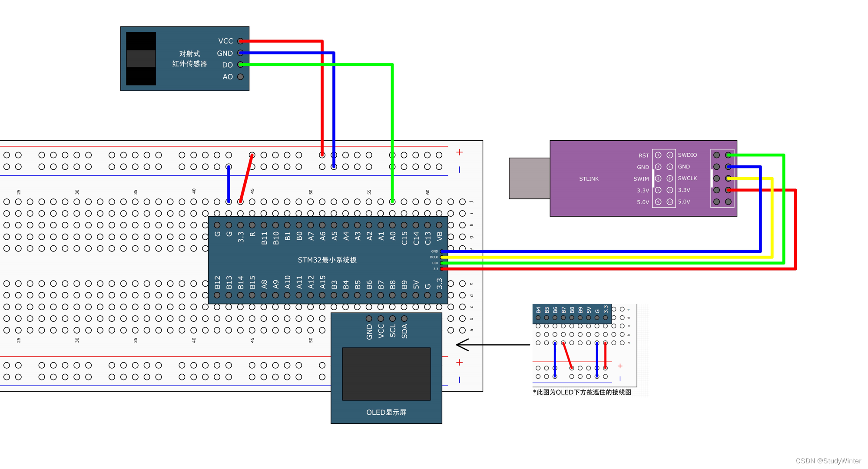
Task: Click the SWCLK label on the STLINK
Action: (x=687, y=178)
